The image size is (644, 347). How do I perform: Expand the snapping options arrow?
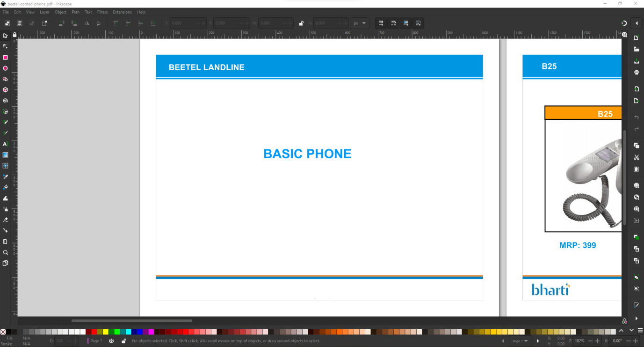[637, 23]
